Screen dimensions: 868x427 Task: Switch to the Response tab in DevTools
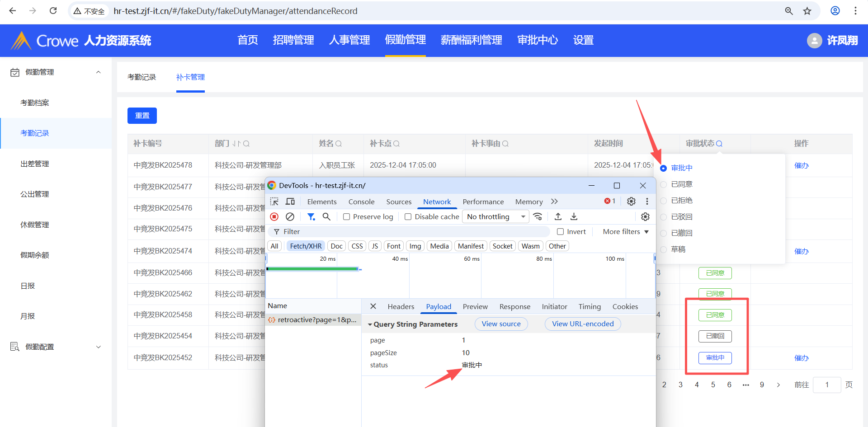[514, 307]
